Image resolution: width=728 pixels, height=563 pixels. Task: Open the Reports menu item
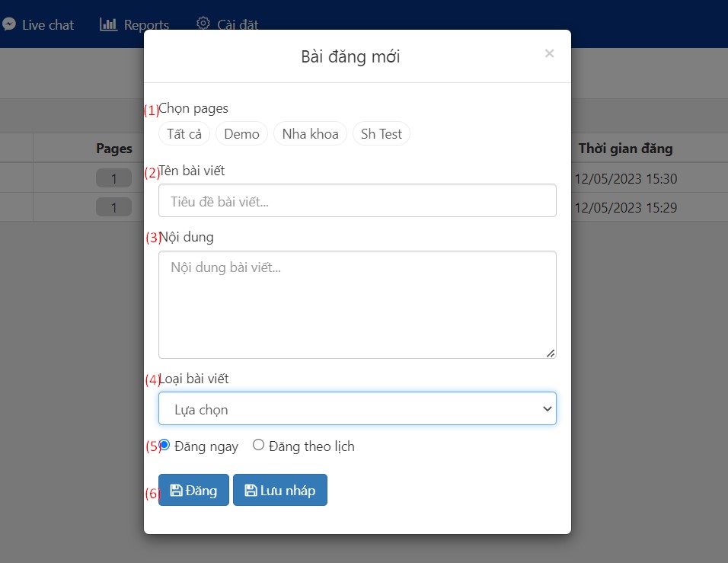point(146,24)
